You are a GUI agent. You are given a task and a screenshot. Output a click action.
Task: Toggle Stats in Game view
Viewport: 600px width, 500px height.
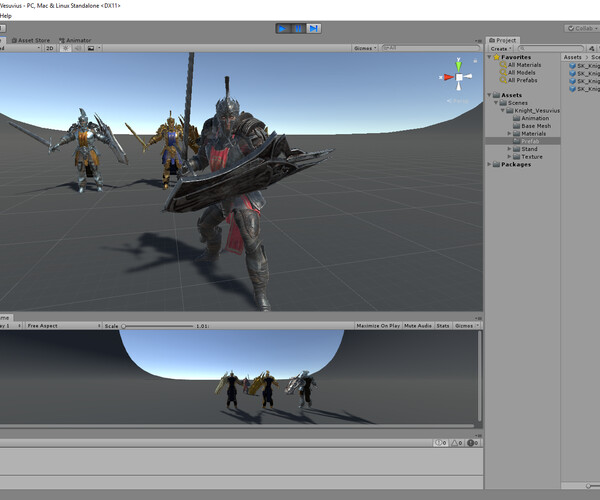(x=443, y=326)
